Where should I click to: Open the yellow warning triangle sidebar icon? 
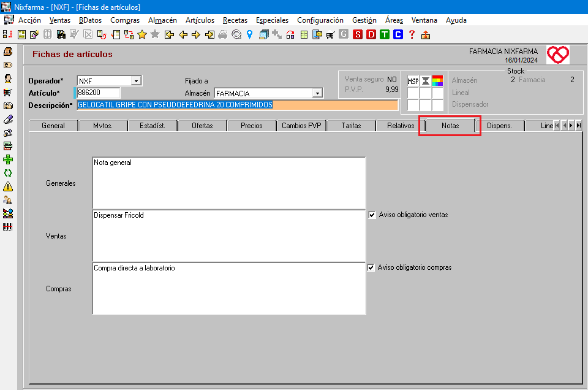[x=8, y=186]
